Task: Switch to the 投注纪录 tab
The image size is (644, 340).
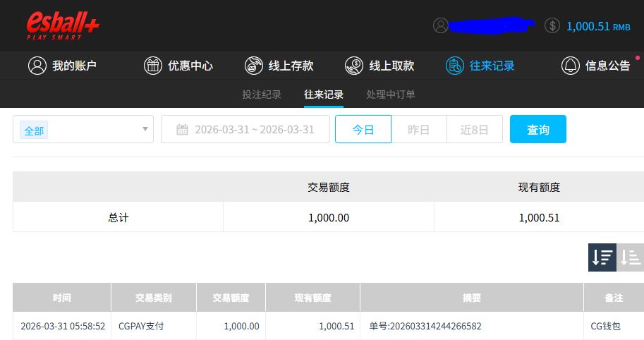Action: point(262,95)
